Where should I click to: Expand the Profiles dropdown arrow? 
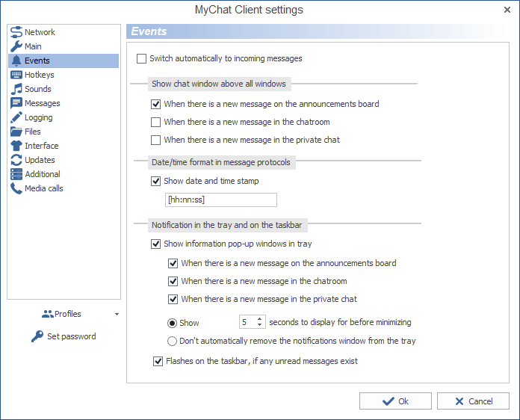click(117, 315)
